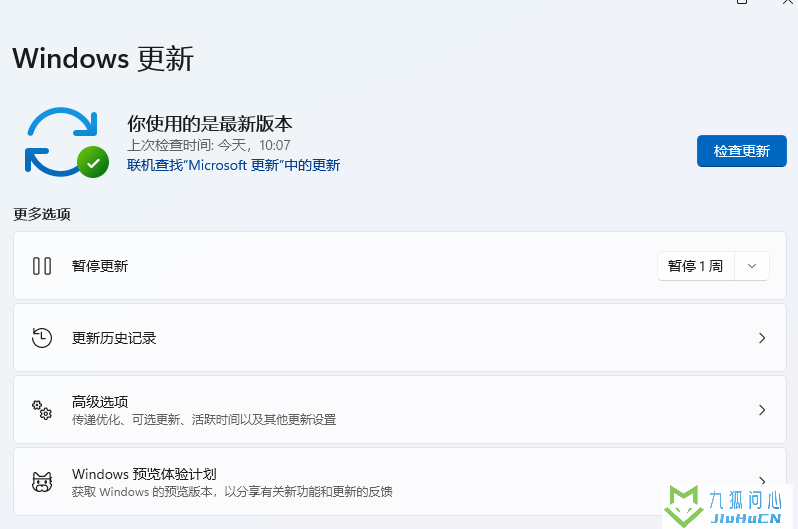Open Windows 预览体验计划
Viewport: 798px width, 529px height.
[x=400, y=482]
